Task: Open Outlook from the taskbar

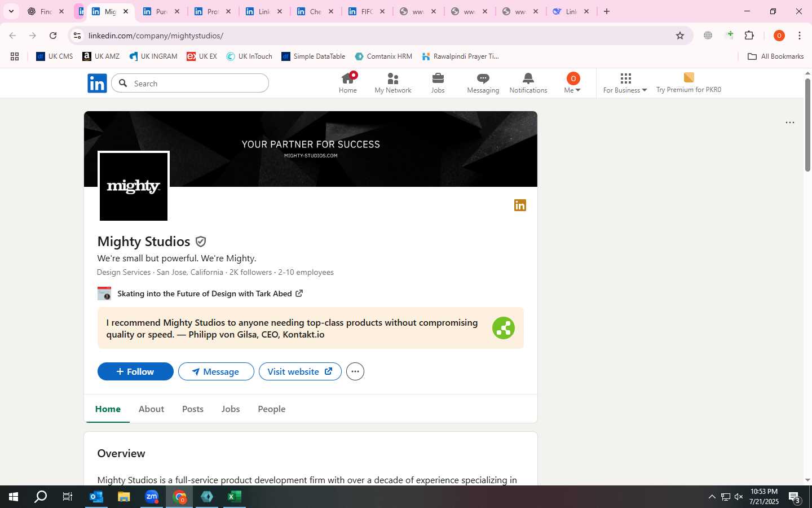Action: pyautogui.click(x=96, y=497)
